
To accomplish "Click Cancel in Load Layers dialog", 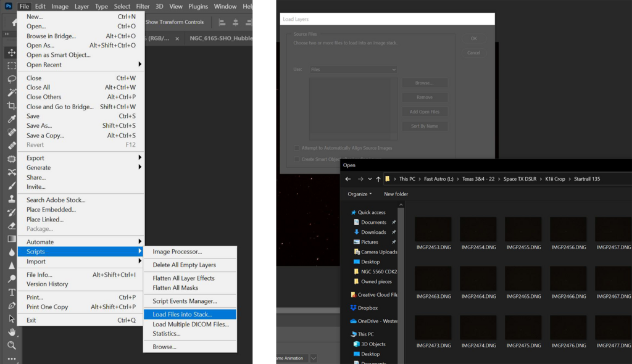I will (473, 53).
